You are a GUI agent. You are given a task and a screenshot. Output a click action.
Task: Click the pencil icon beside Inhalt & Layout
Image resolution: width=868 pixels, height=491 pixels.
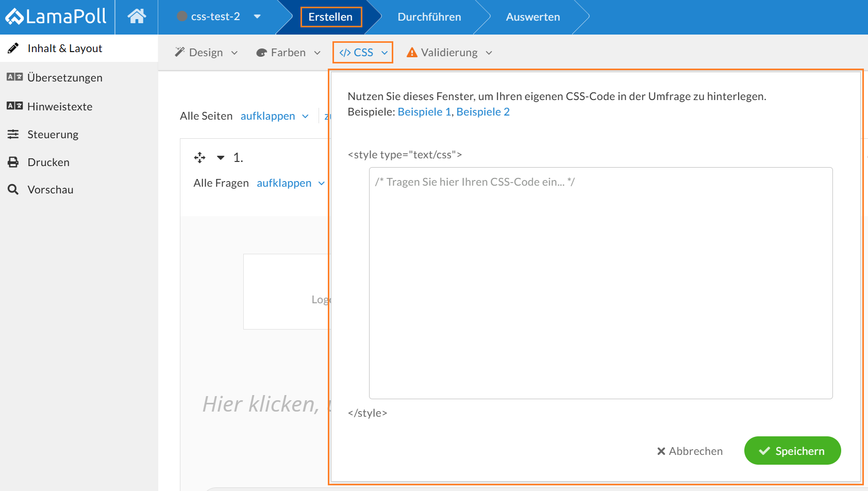(13, 48)
